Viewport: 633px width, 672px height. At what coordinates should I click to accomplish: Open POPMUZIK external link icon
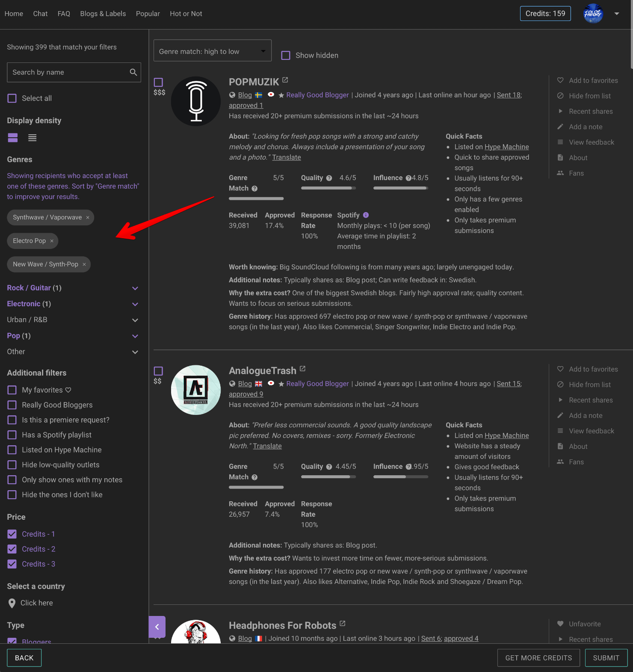tap(285, 80)
